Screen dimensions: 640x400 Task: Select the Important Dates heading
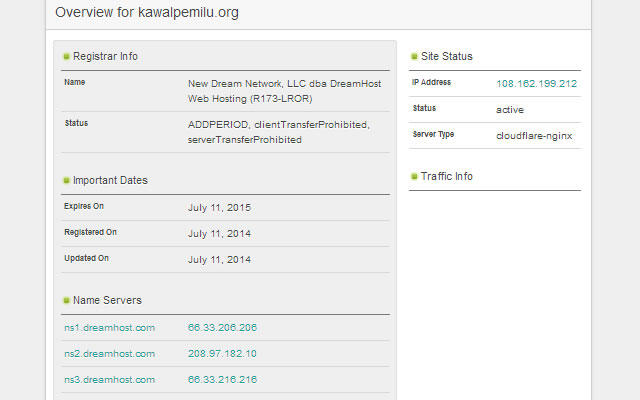tap(110, 180)
